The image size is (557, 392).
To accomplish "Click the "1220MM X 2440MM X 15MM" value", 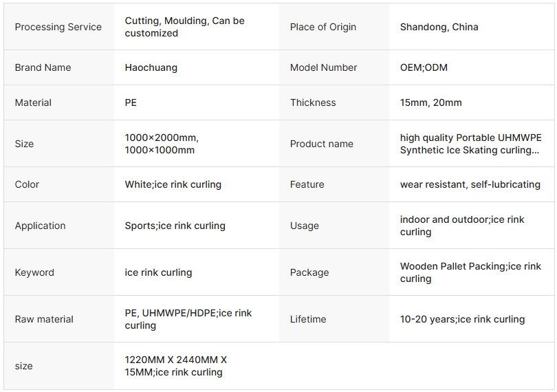I will [175, 366].
